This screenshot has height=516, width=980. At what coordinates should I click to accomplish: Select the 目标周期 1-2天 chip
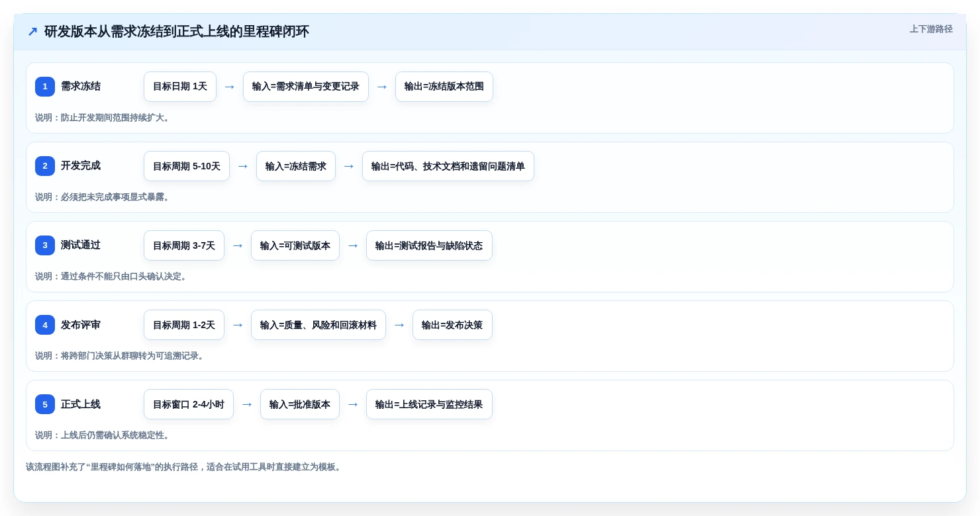pos(184,325)
